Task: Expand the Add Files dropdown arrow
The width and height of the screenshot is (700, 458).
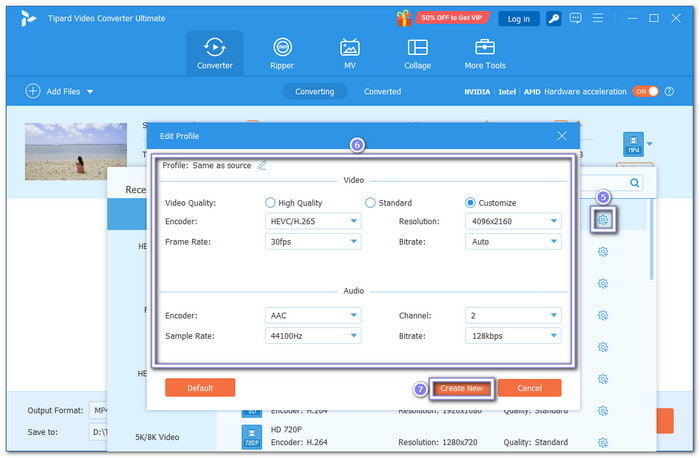Action: click(90, 92)
